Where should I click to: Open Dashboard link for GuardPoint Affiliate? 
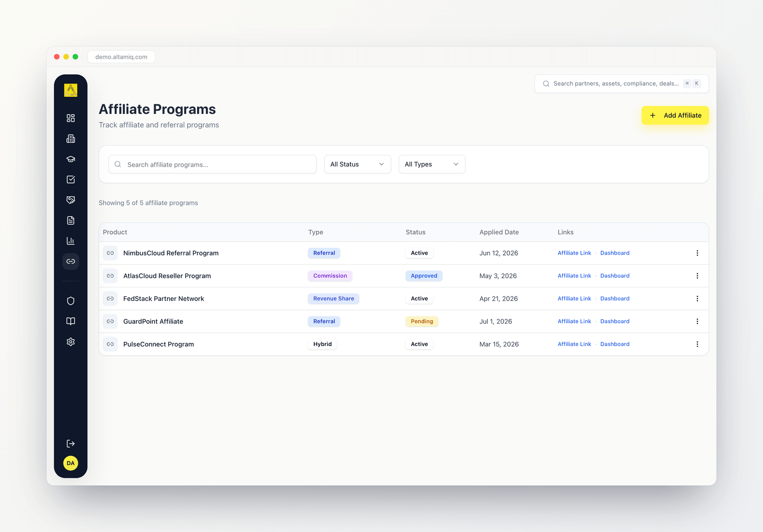pos(615,321)
